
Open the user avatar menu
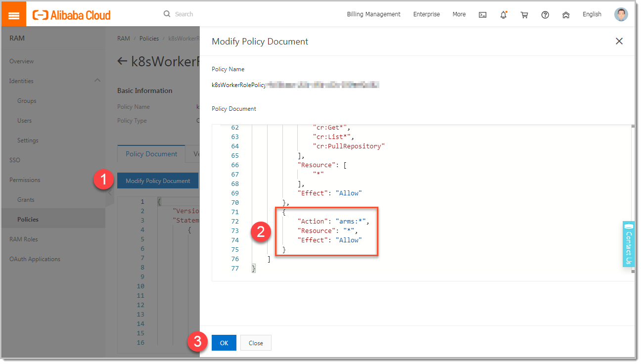pos(621,14)
